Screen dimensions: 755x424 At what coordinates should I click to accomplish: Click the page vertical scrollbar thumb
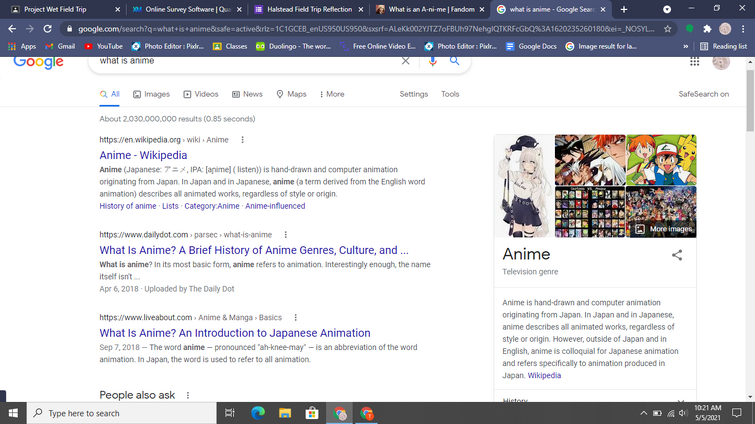pos(750,100)
